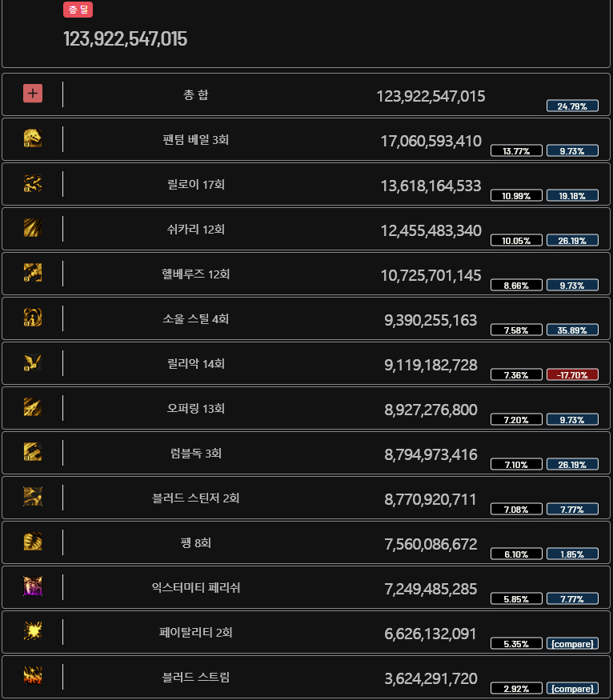613x700 pixels.
Task: Click the 헬베루즈 skill icon
Action: point(33,272)
